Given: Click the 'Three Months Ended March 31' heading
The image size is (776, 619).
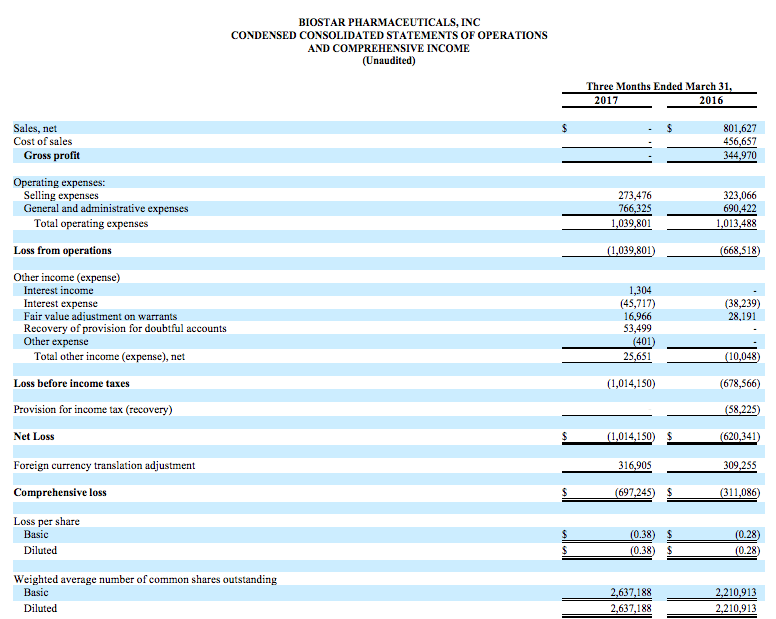Looking at the screenshot, I should [x=658, y=86].
